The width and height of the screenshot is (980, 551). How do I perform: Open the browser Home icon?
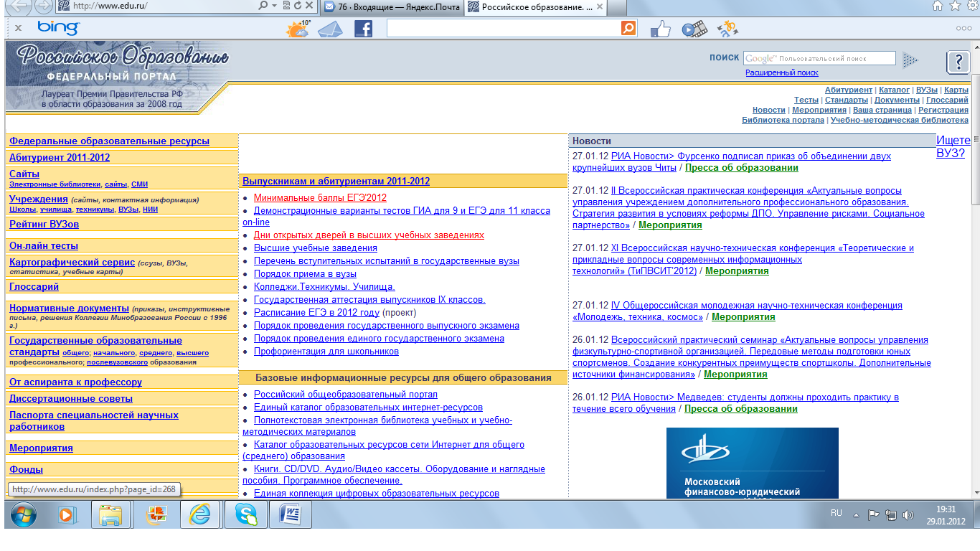coord(938,6)
